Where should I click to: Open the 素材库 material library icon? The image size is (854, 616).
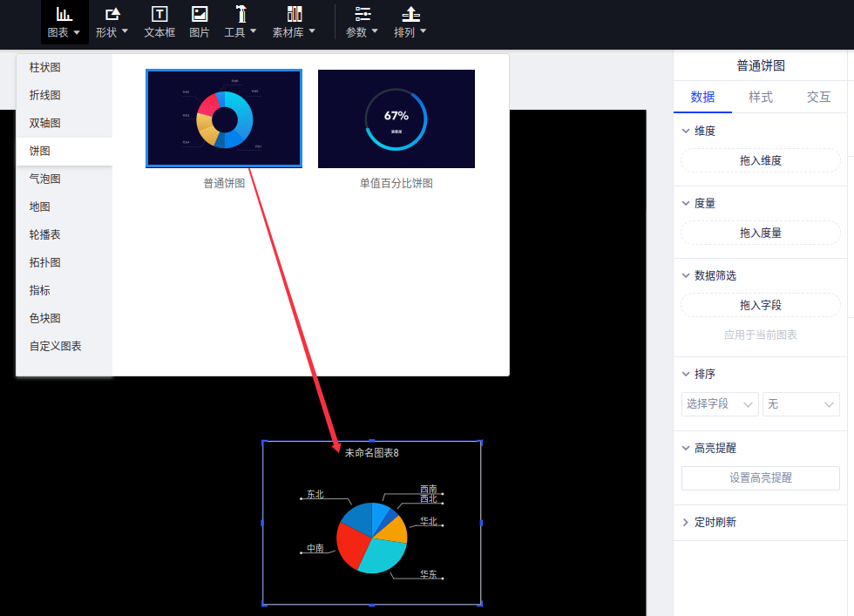294,15
